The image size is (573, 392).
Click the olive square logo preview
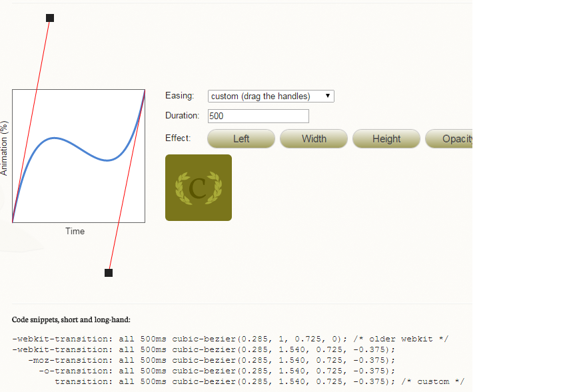click(x=199, y=188)
